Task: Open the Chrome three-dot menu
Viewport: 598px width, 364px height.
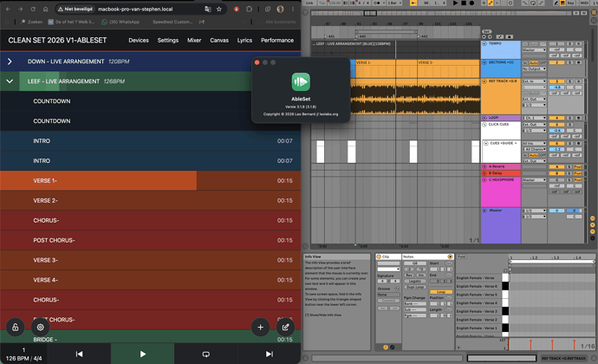Action: click(293, 9)
